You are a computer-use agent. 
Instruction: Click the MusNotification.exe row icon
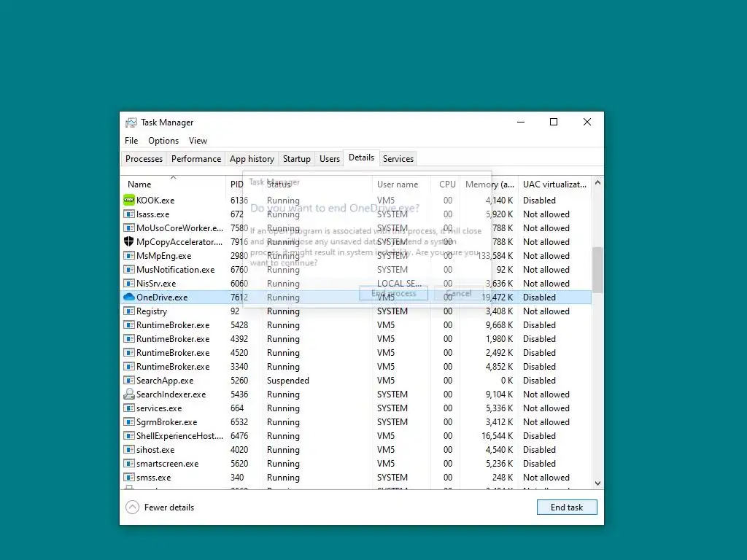128,269
